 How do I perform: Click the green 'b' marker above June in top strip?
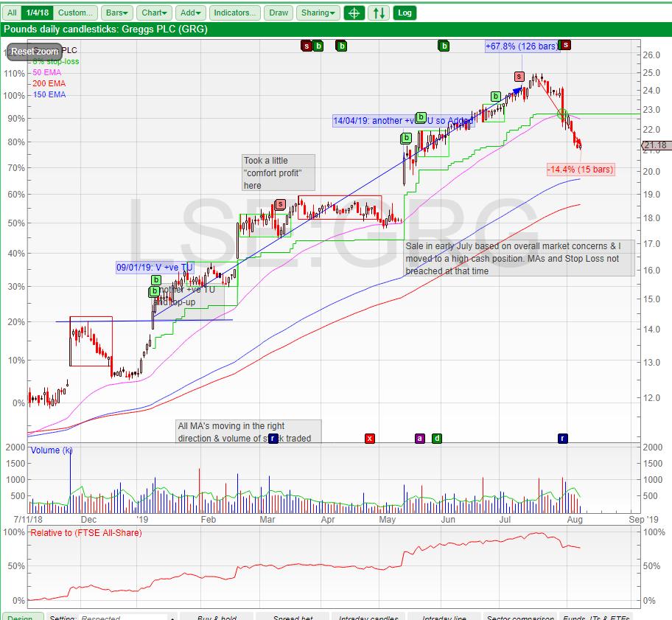pyautogui.click(x=444, y=46)
